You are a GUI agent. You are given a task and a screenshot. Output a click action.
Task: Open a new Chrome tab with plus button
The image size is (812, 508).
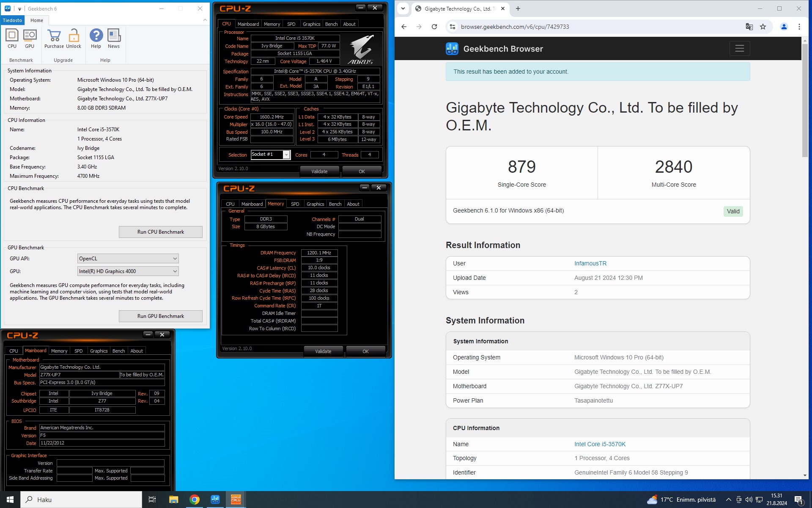tap(518, 8)
